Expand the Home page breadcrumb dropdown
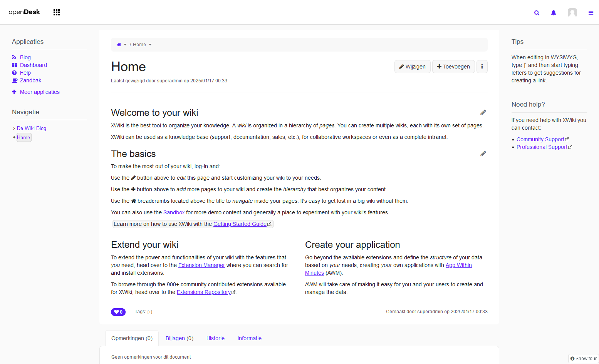This screenshot has height=364, width=599. 150,45
